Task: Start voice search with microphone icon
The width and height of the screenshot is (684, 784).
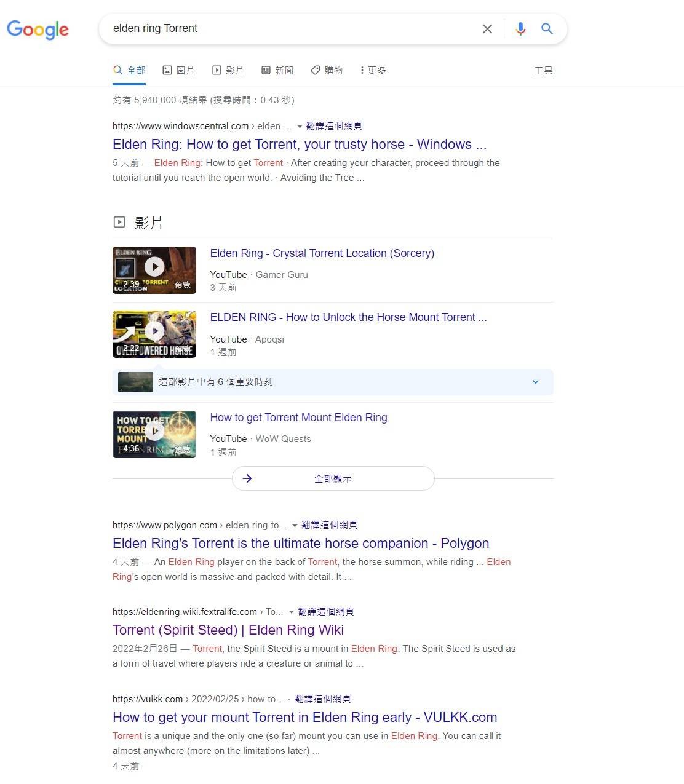Action: [x=520, y=29]
